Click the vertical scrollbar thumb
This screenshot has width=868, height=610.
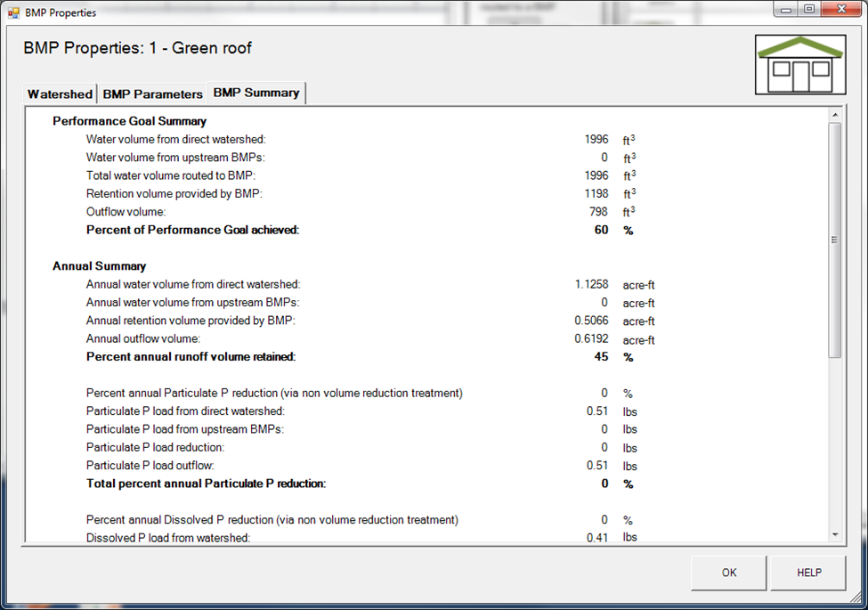(x=834, y=240)
